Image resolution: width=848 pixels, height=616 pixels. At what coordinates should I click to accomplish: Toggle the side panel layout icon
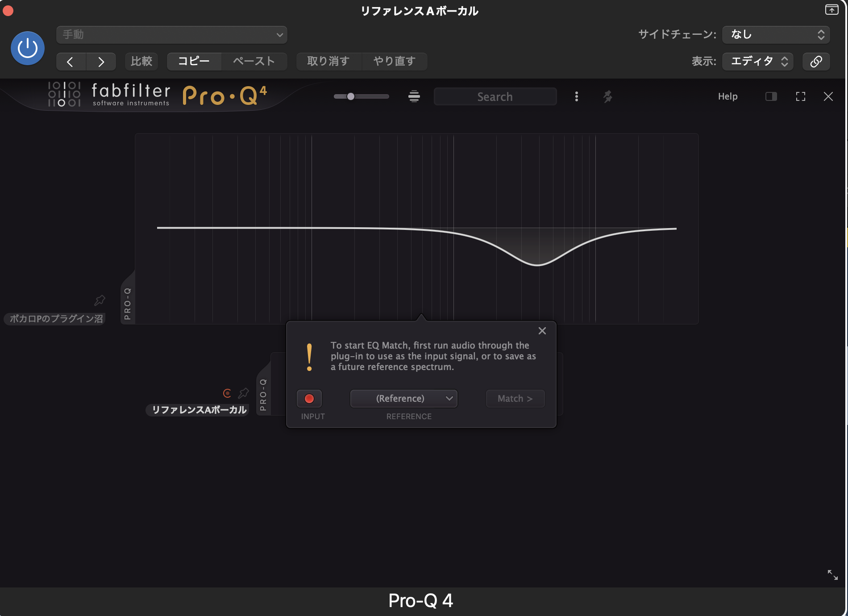pos(771,96)
